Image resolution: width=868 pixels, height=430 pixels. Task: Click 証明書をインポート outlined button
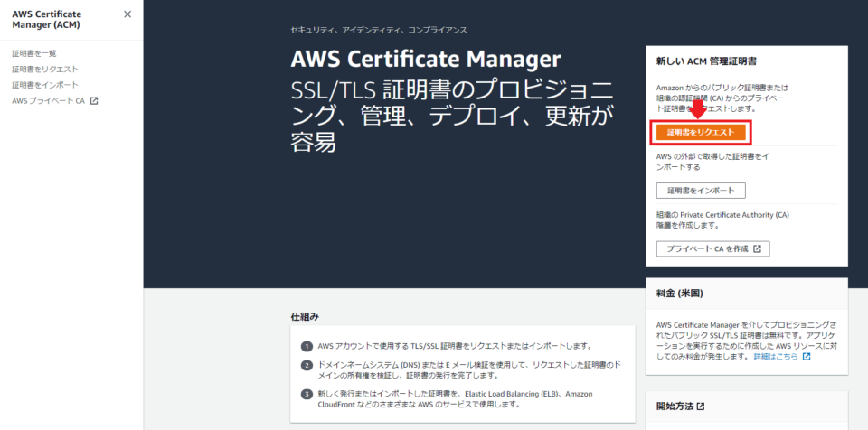pos(701,191)
